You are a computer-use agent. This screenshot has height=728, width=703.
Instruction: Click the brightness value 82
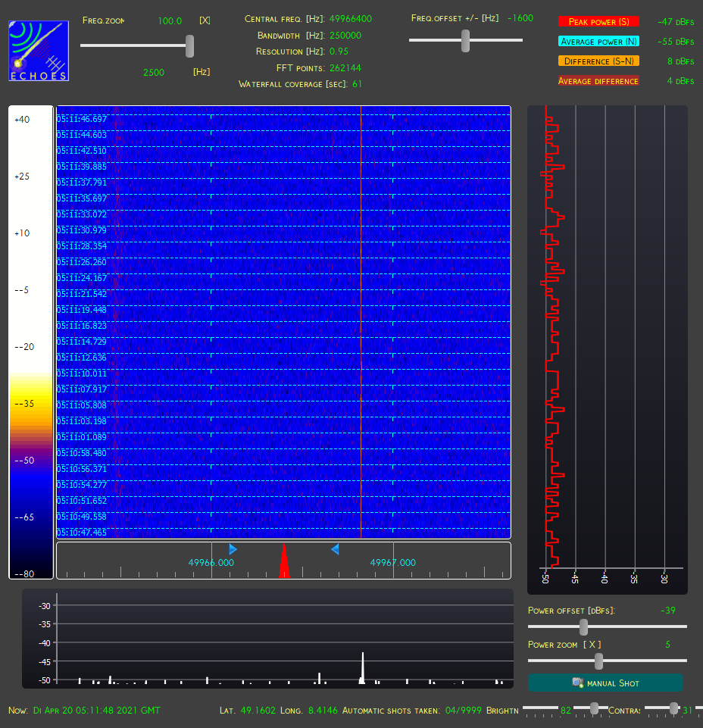click(566, 711)
